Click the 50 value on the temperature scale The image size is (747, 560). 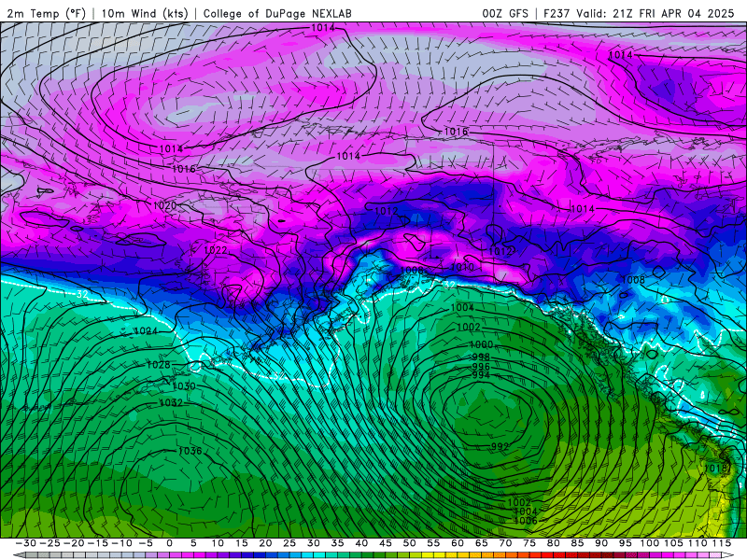409,543
